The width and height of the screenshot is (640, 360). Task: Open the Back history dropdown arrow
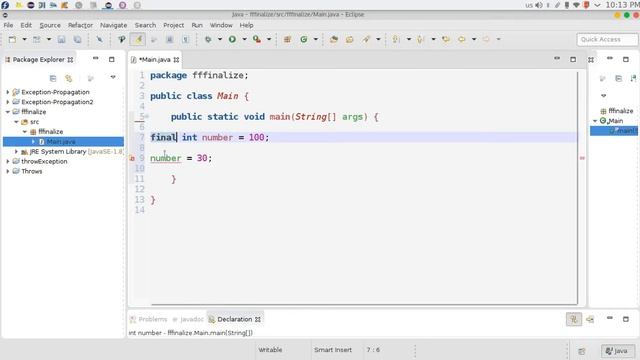pos(474,39)
